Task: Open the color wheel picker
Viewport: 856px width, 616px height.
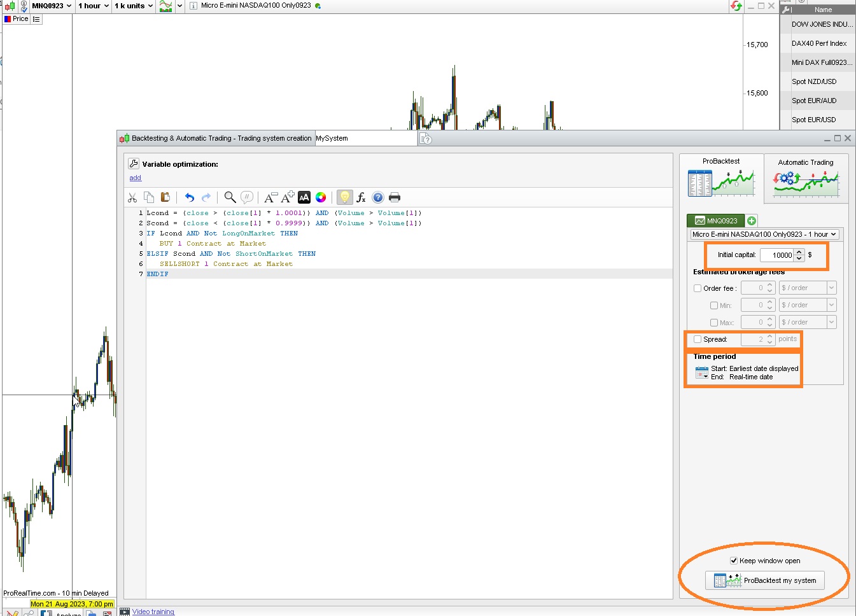Action: coord(321,197)
